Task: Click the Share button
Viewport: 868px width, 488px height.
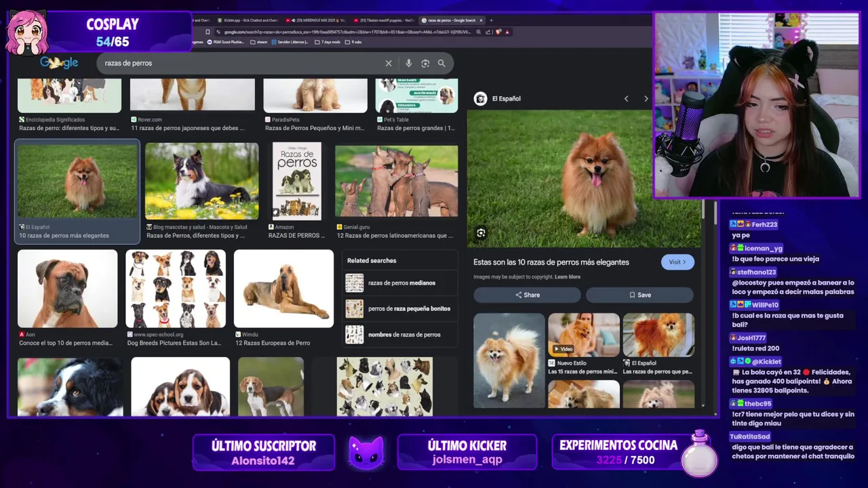Action: coord(527,295)
